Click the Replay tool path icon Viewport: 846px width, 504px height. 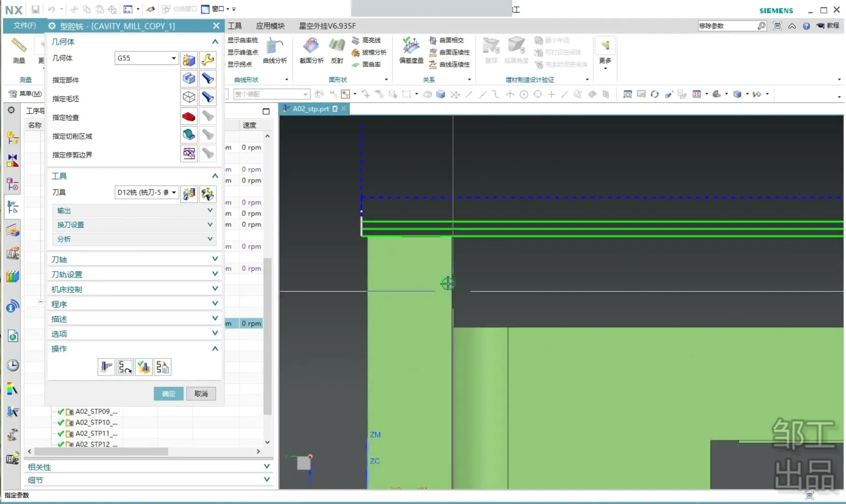pyautogui.click(x=125, y=367)
